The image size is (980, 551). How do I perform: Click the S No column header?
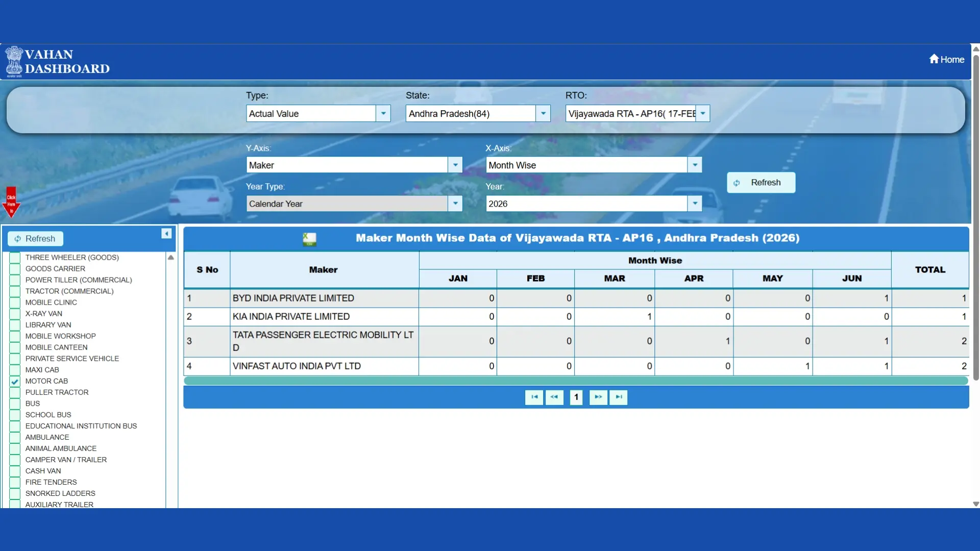point(207,269)
